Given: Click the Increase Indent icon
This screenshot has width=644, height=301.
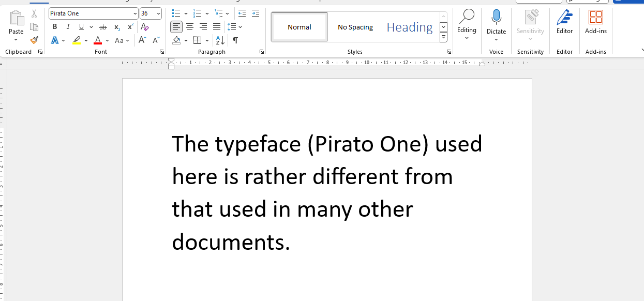Looking at the screenshot, I should (255, 13).
